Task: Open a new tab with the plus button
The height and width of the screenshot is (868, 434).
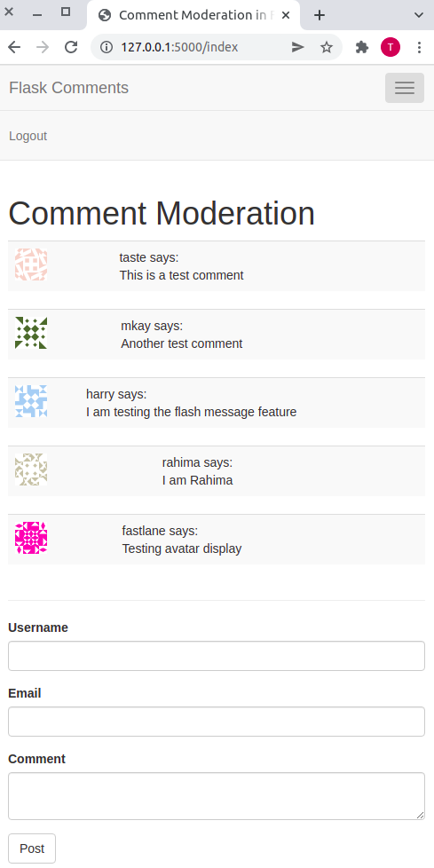Action: coord(319,15)
